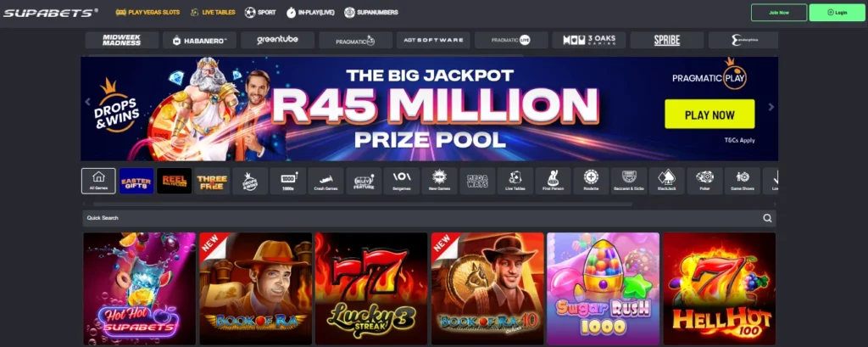Screen dimensions: 868x347
Task: Advance banner with right arrow
Action: coord(771,107)
